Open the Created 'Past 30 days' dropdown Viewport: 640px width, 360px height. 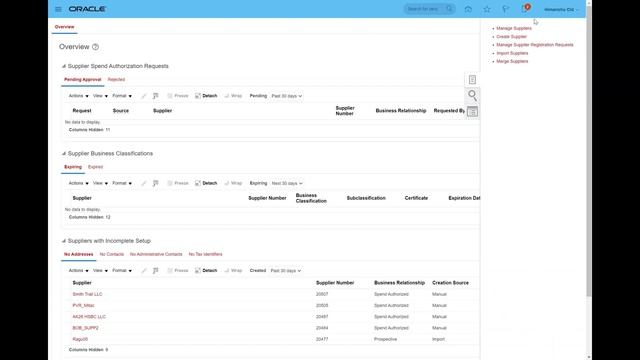(x=286, y=271)
